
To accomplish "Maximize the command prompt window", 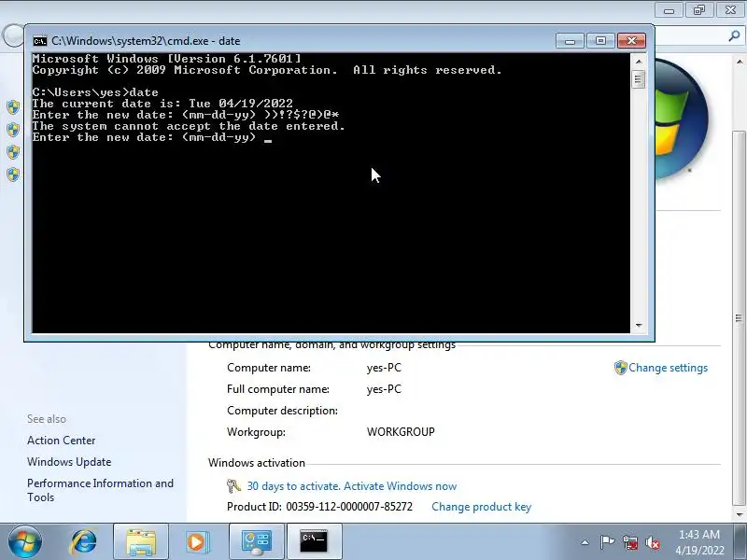I will [x=600, y=41].
